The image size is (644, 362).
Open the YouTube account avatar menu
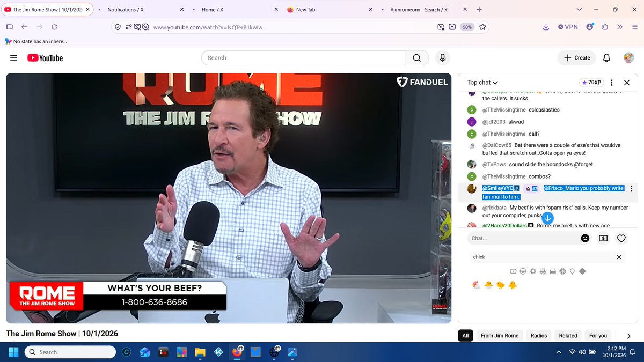628,58
